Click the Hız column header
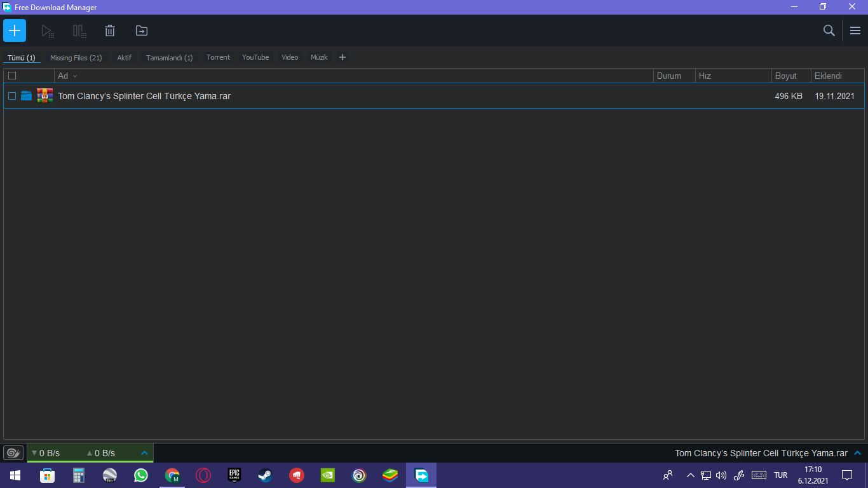This screenshot has height=488, width=868. [733, 76]
